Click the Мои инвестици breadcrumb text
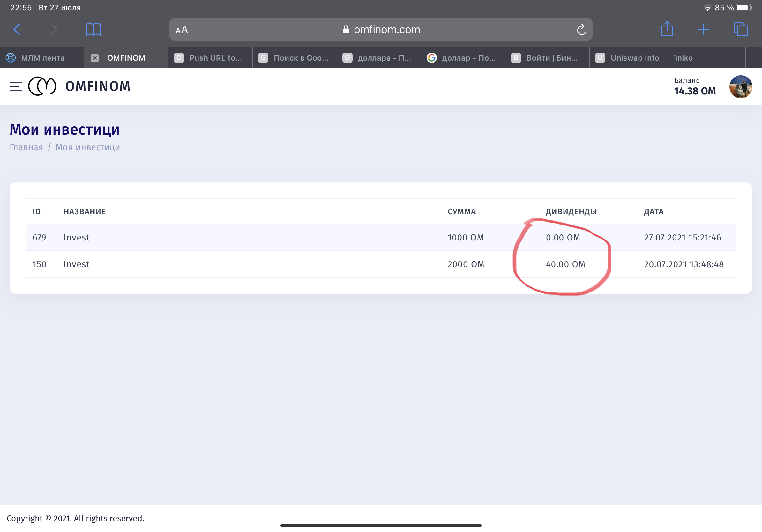This screenshot has height=532, width=762. 88,147
